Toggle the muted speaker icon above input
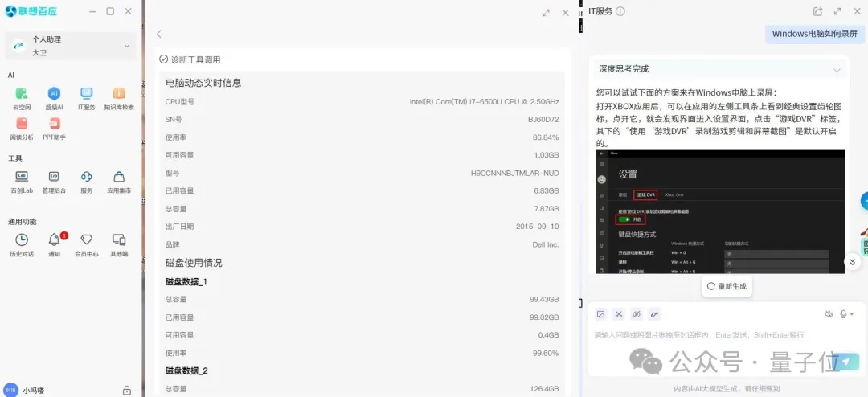Screen dimensions: 868x397 [x=829, y=314]
